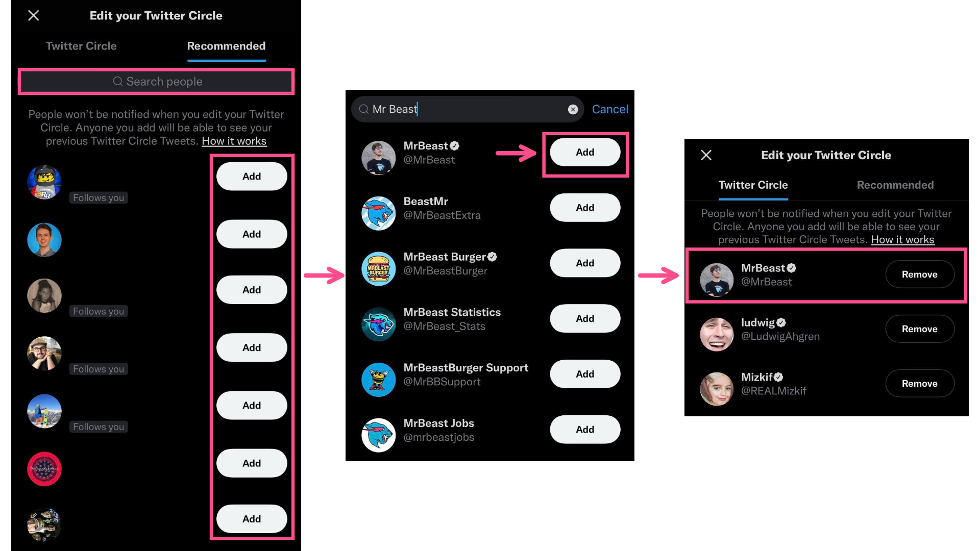Add MrBeast Statistics to Twitter Circle
980x551 pixels.
585,317
